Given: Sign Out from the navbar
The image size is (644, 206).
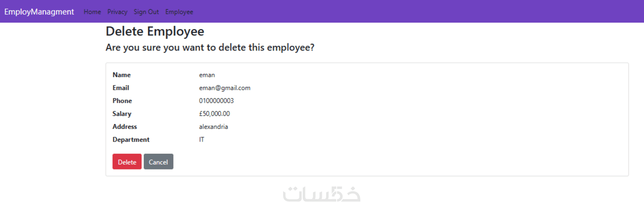Looking at the screenshot, I should click(x=146, y=12).
